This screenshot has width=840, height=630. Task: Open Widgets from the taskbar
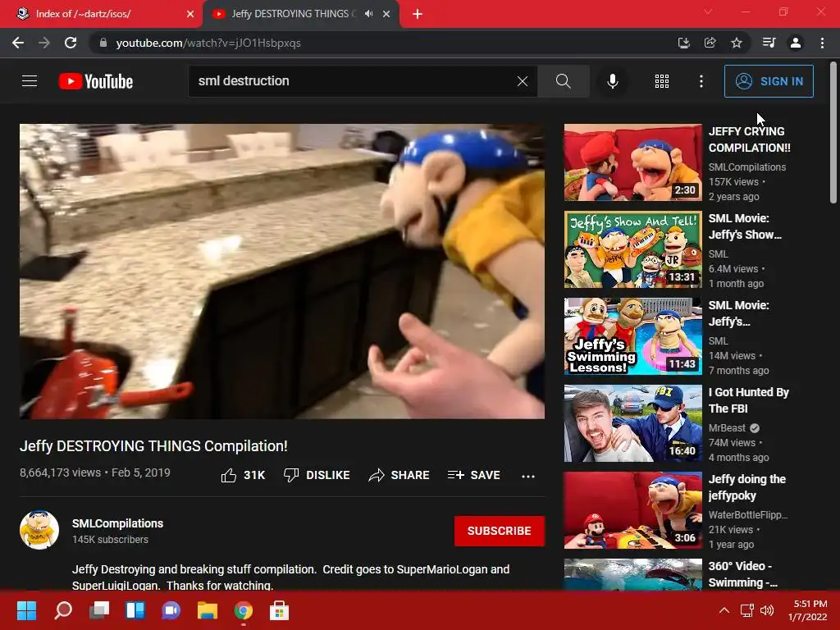[x=135, y=610]
